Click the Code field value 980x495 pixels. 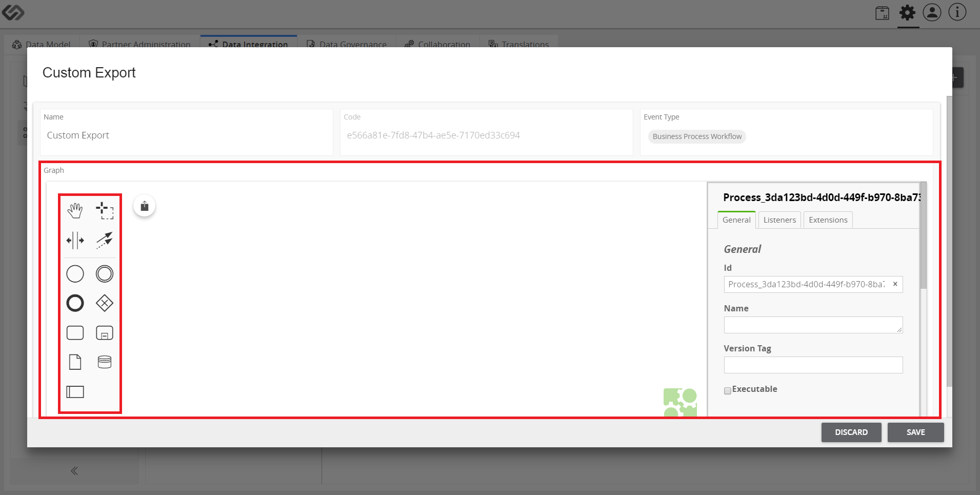click(433, 135)
